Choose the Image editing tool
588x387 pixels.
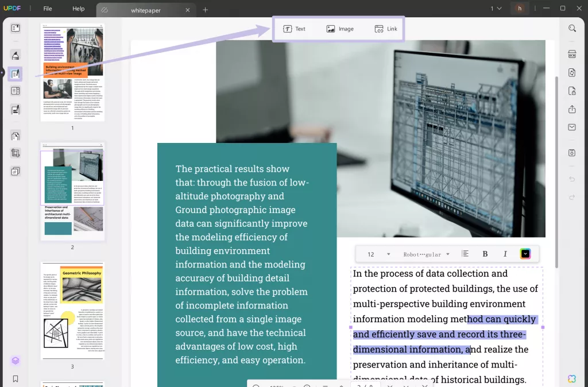pos(340,29)
